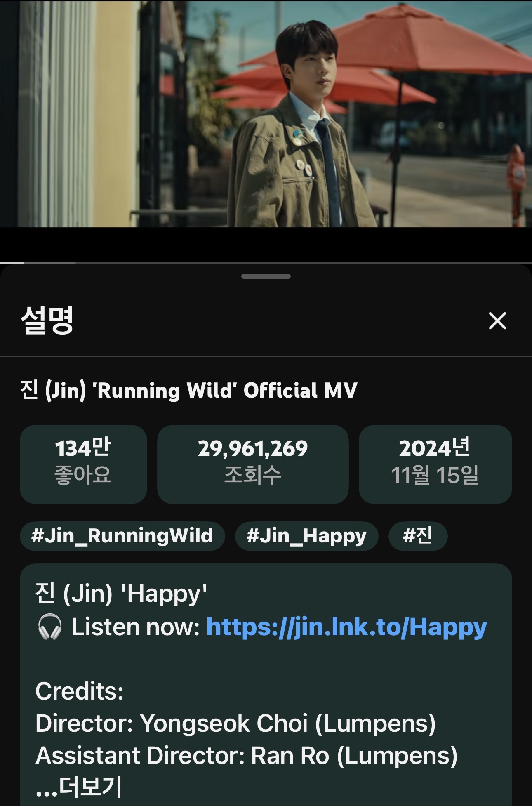Tap the headphones icon before Listen now

tap(49, 627)
